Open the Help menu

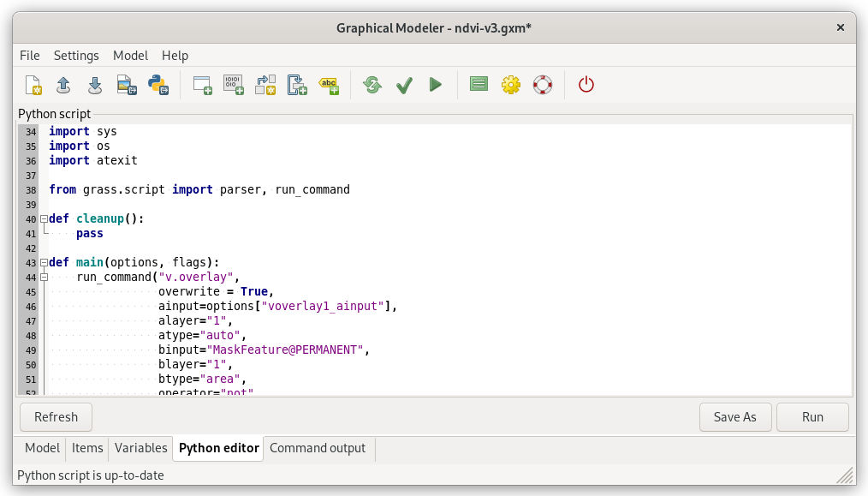[175, 56]
